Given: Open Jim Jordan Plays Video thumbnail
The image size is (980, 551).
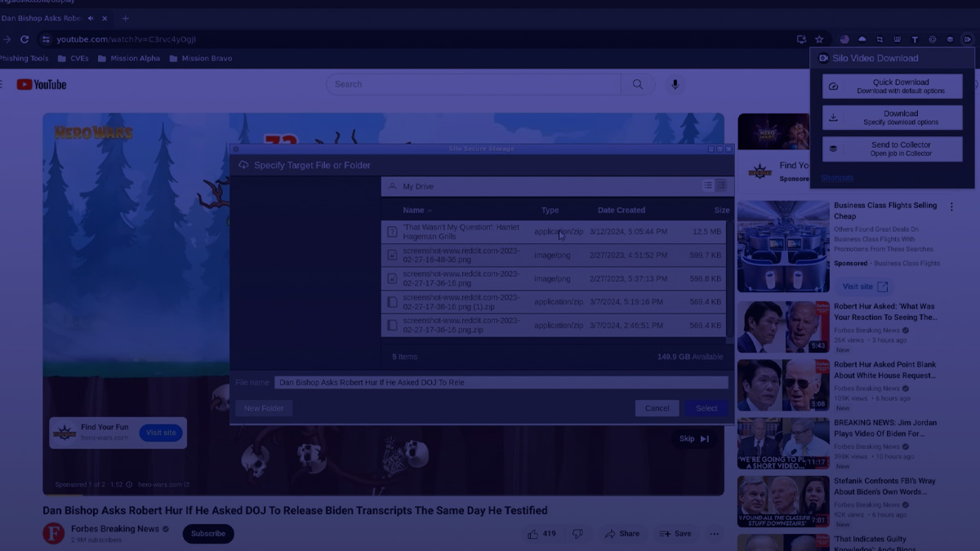Looking at the screenshot, I should point(783,444).
